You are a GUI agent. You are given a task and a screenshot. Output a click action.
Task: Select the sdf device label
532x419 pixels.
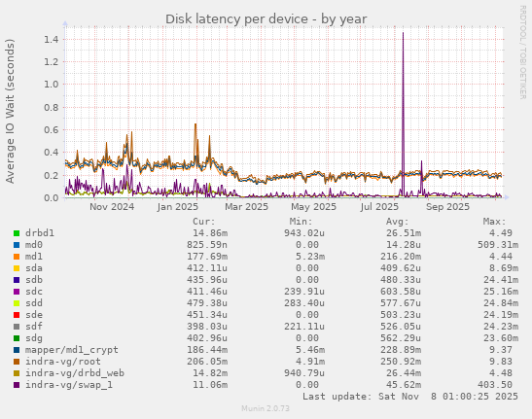34,327
